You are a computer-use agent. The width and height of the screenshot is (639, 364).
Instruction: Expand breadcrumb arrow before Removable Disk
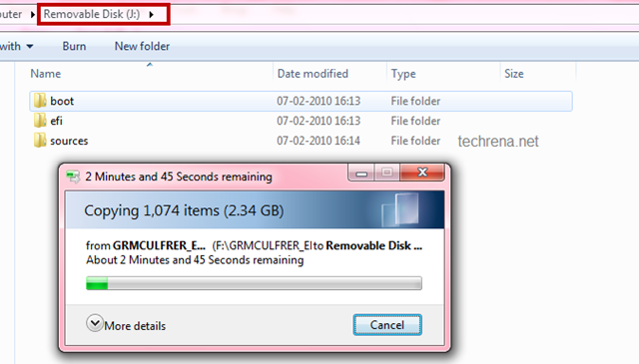33,15
